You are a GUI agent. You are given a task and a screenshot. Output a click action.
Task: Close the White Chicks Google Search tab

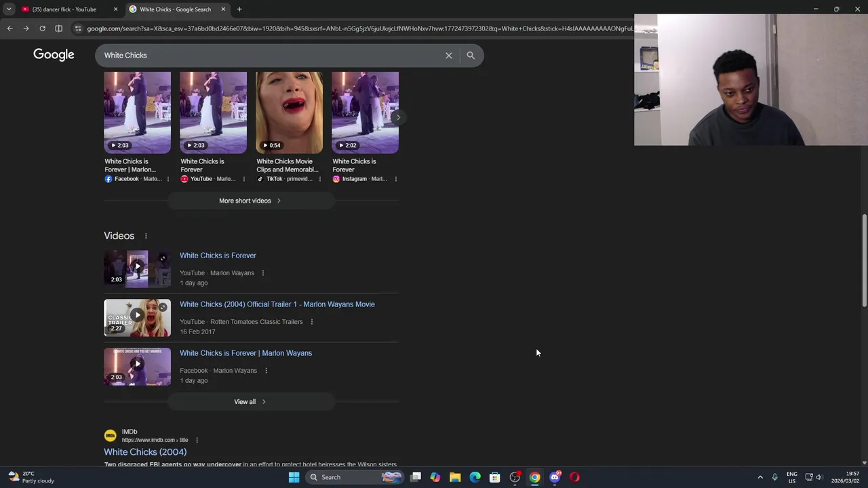[x=223, y=9]
